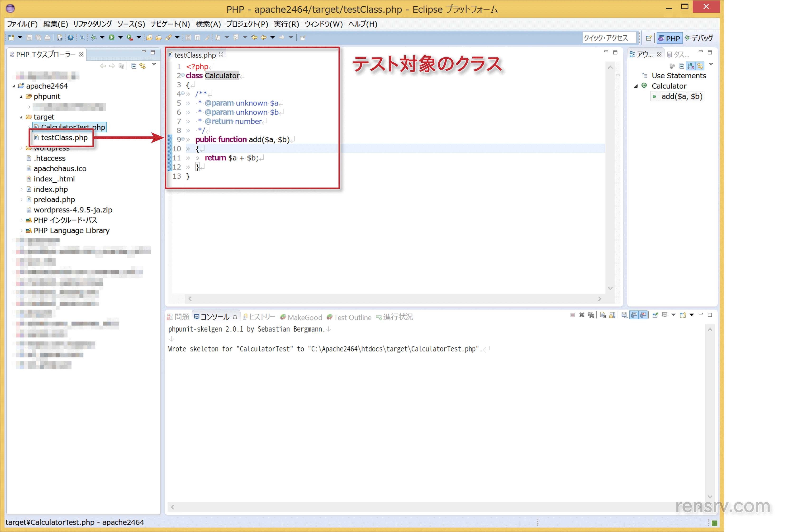Viewport: 798px width, 532px height.
Task: Toggle Link with Editor in PHP Explorer
Action: (x=143, y=66)
